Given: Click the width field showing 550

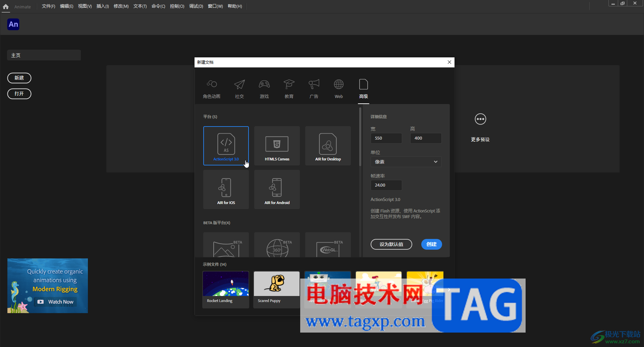Looking at the screenshot, I should tap(386, 138).
